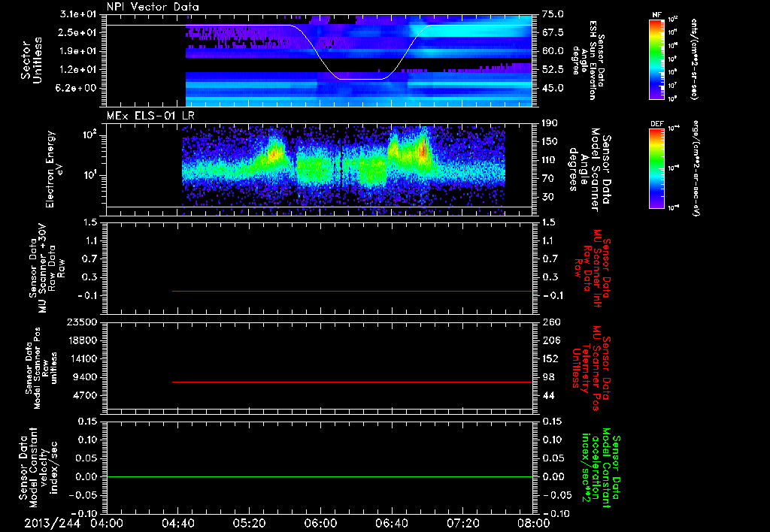Screen dimensions: 770x532
Task: Click the Model Scanner Pos Raw unitless label
Action: point(41,368)
